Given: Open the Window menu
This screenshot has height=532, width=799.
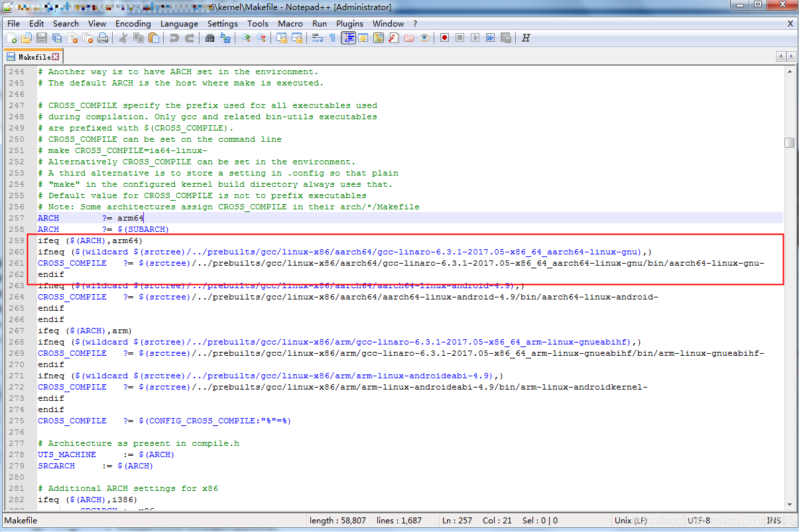Looking at the screenshot, I should (388, 23).
